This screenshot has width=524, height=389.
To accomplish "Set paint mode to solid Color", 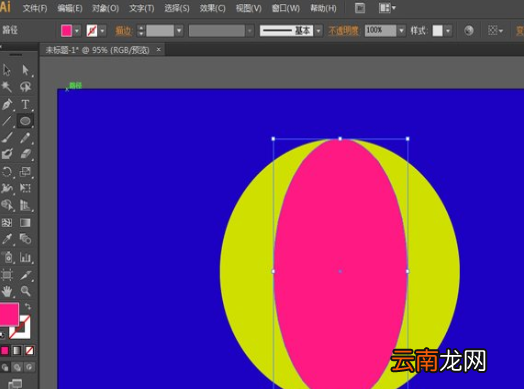I will click(x=5, y=351).
